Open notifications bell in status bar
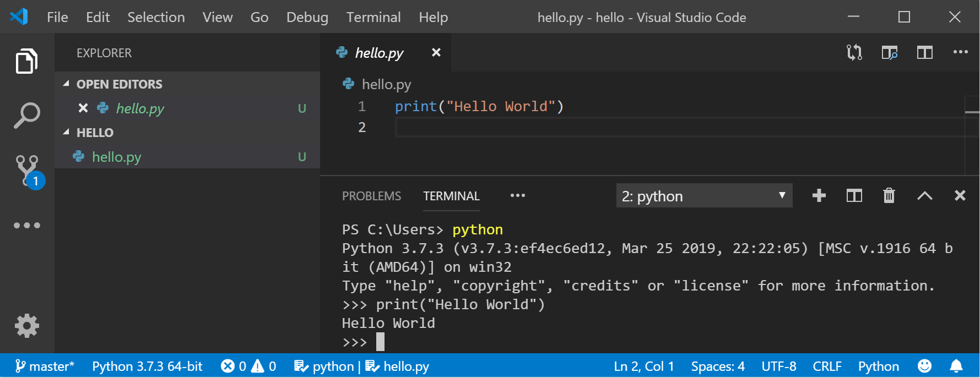Image resolution: width=980 pixels, height=378 pixels. pyautogui.click(x=956, y=366)
